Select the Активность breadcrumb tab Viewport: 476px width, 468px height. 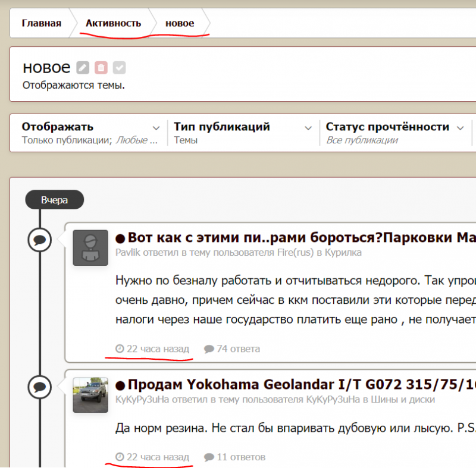(114, 23)
